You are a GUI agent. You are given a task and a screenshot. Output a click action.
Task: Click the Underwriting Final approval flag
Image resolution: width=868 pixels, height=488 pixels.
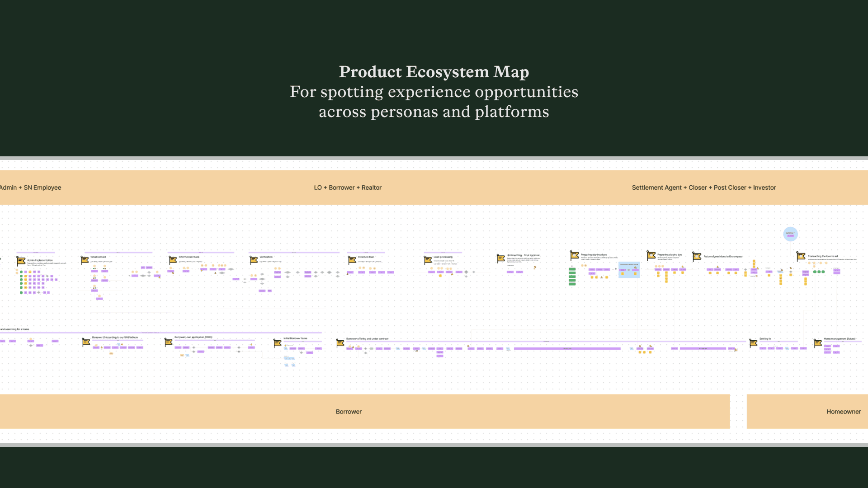pos(500,258)
